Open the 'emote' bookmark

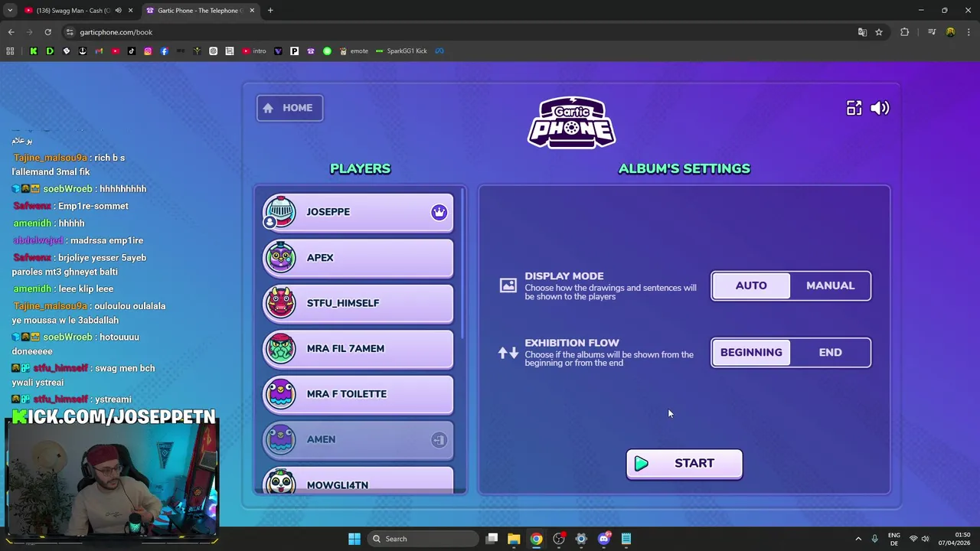[x=354, y=51]
